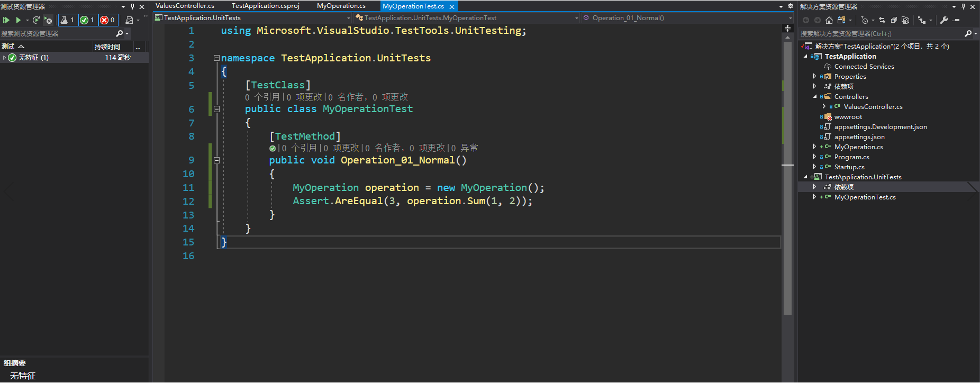Switch to ValuesController.cs tab
The image size is (980, 383).
click(185, 6)
